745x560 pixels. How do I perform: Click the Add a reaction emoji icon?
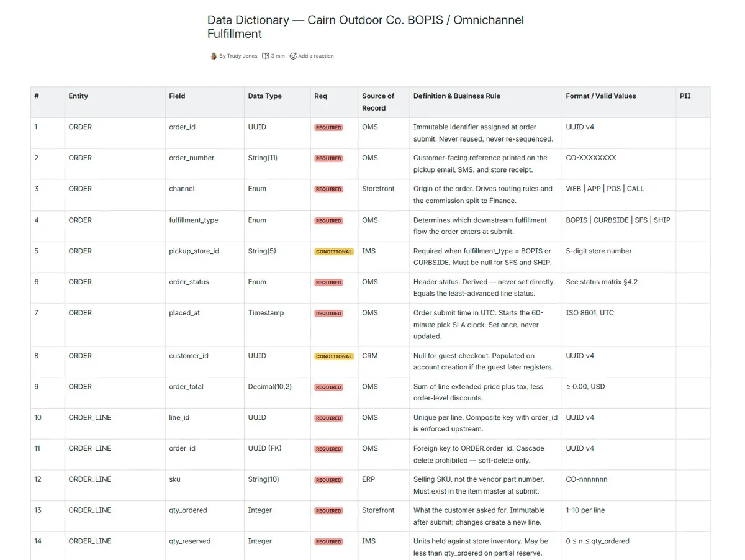(x=293, y=56)
